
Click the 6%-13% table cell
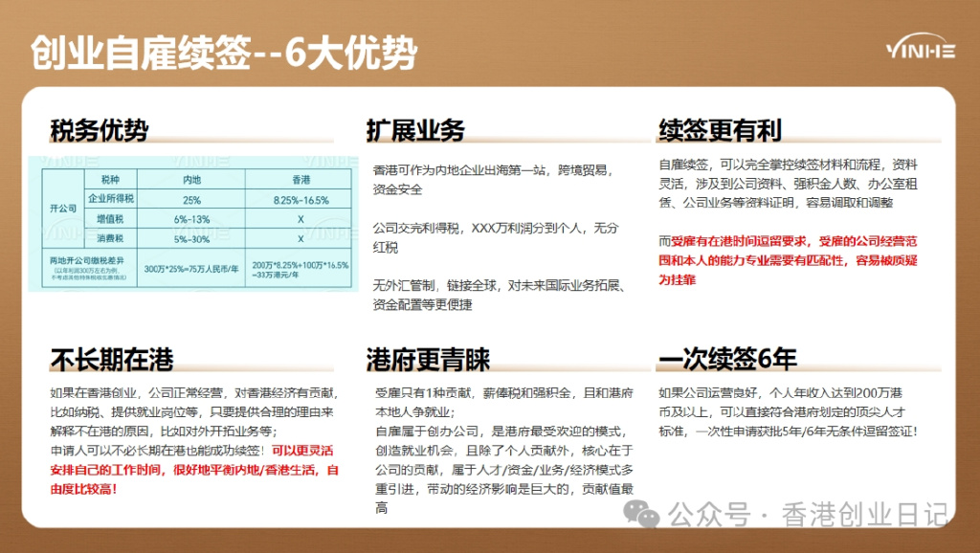click(191, 219)
